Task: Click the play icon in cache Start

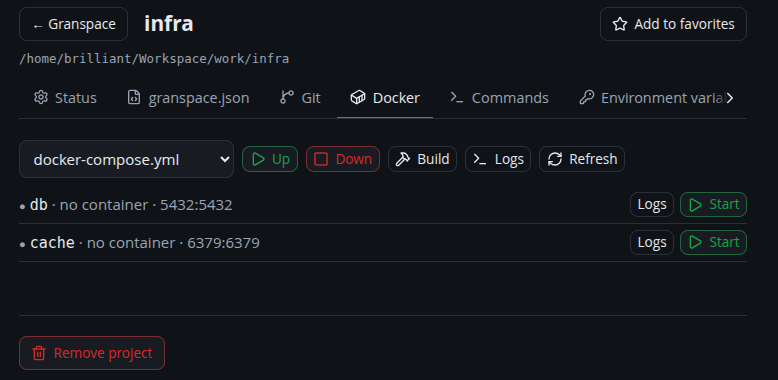Action: pyautogui.click(x=696, y=243)
